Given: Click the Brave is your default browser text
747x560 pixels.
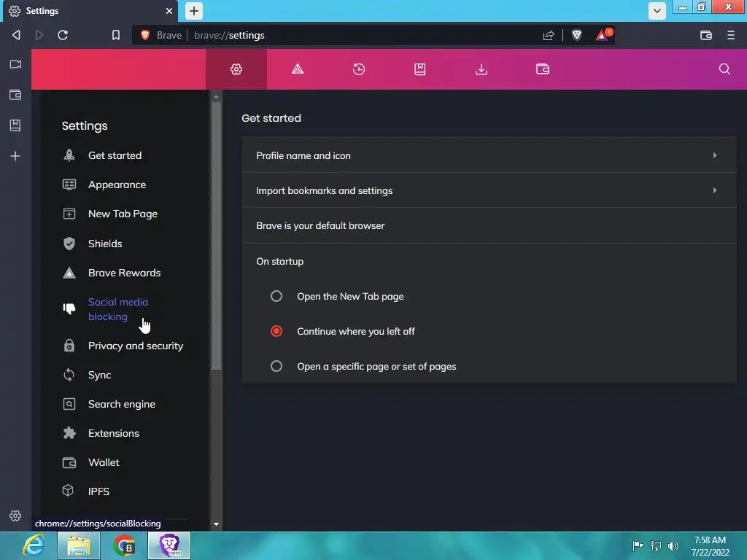Looking at the screenshot, I should coord(320,226).
